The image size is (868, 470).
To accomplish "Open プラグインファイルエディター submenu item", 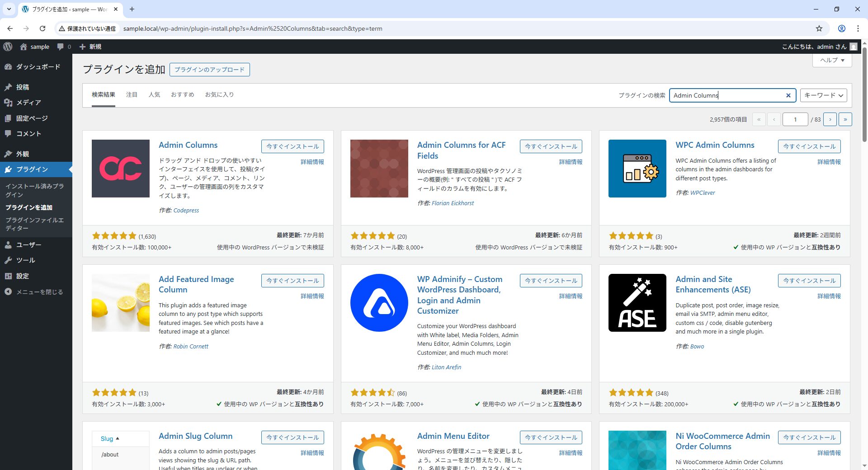I will (34, 224).
